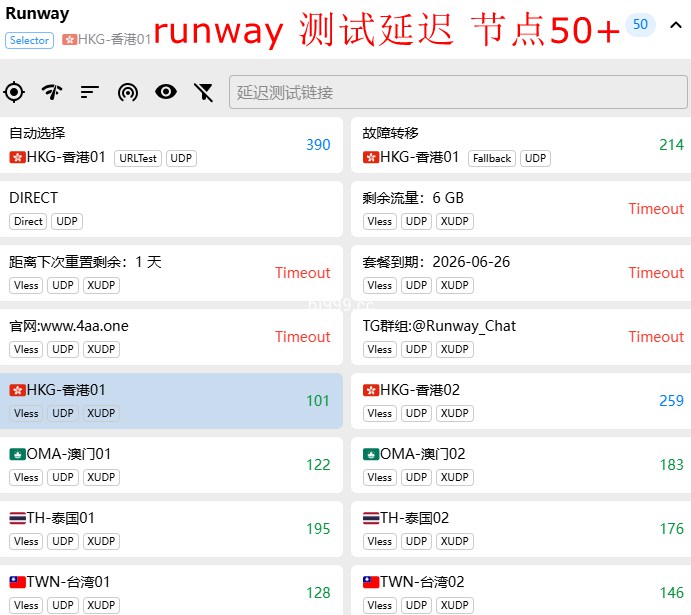Click the Vless tag on TH-泰国02
The height and width of the screenshot is (615, 691).
click(379, 541)
